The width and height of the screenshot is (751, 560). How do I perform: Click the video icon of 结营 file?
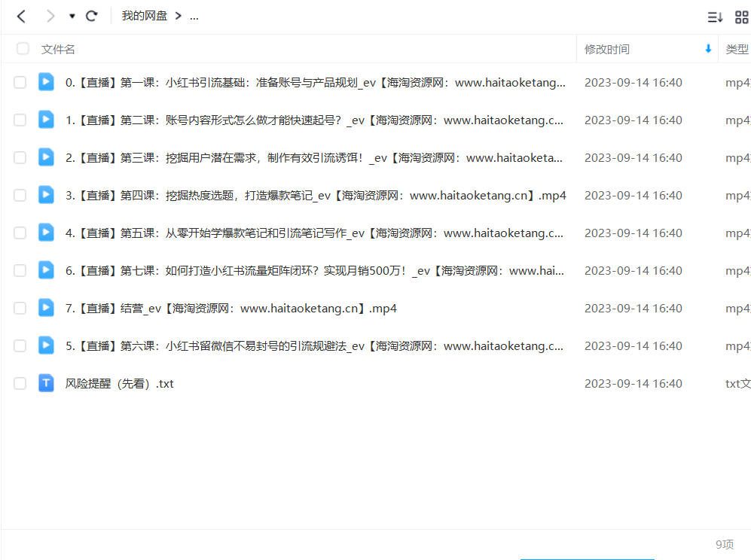click(46, 307)
